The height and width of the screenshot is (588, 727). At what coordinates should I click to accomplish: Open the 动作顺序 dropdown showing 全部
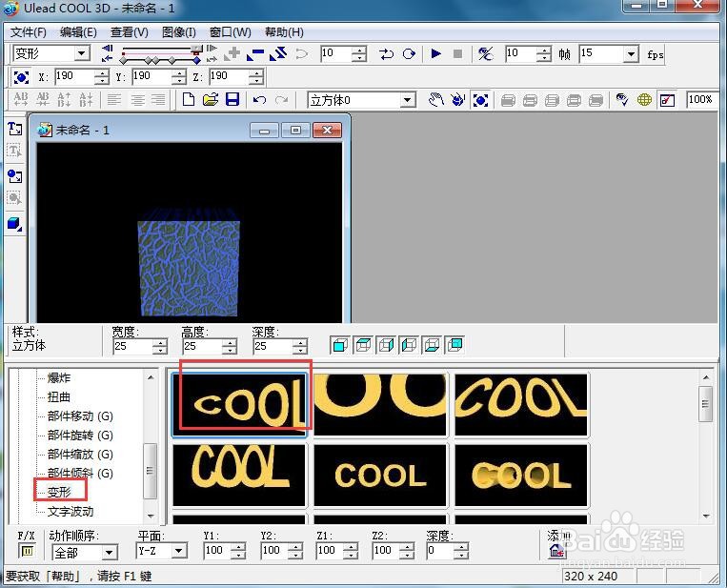click(109, 553)
